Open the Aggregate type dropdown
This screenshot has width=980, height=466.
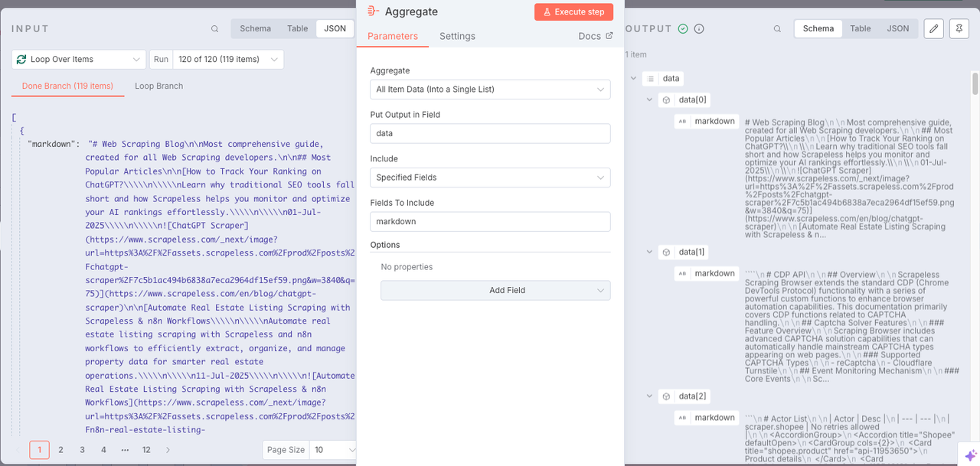(490, 90)
